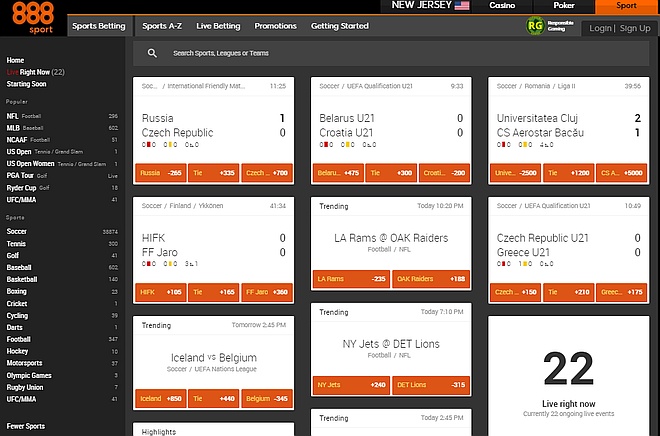660x436 pixels.
Task: Bet on Greece U21 at +175
Action: click(x=622, y=292)
